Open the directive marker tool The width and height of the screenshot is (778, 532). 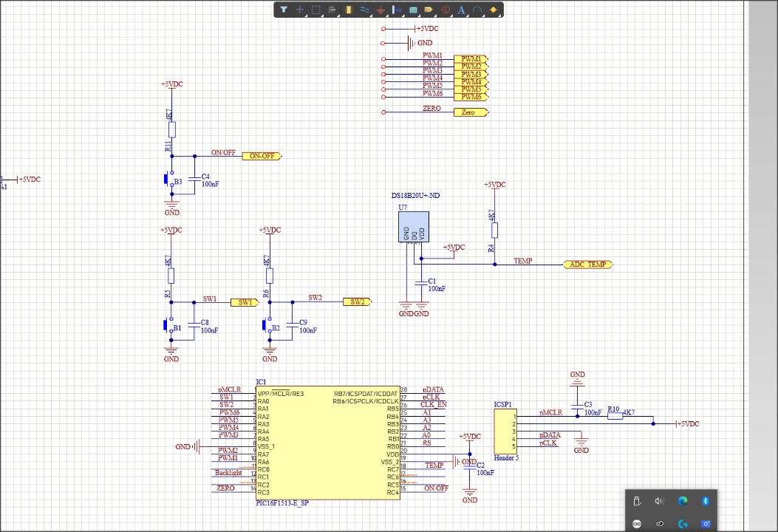(x=446, y=10)
